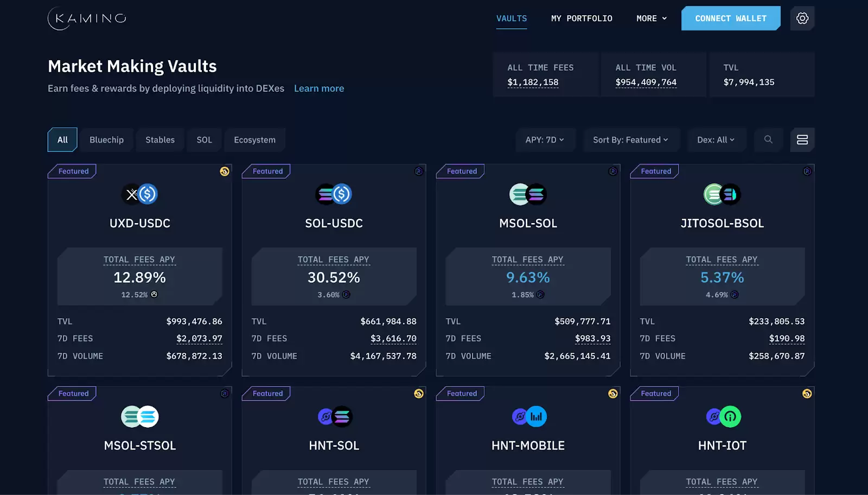Click the Kamino logo
The height and width of the screenshot is (495, 868).
[87, 18]
